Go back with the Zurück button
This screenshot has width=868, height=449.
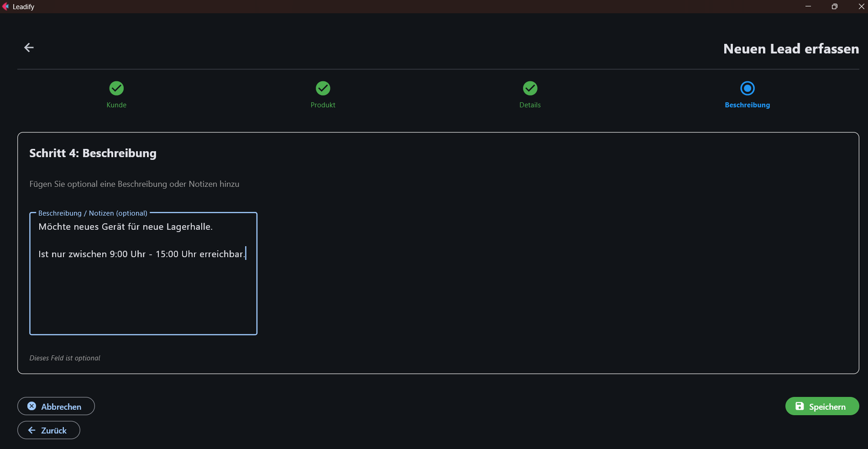[49, 430]
